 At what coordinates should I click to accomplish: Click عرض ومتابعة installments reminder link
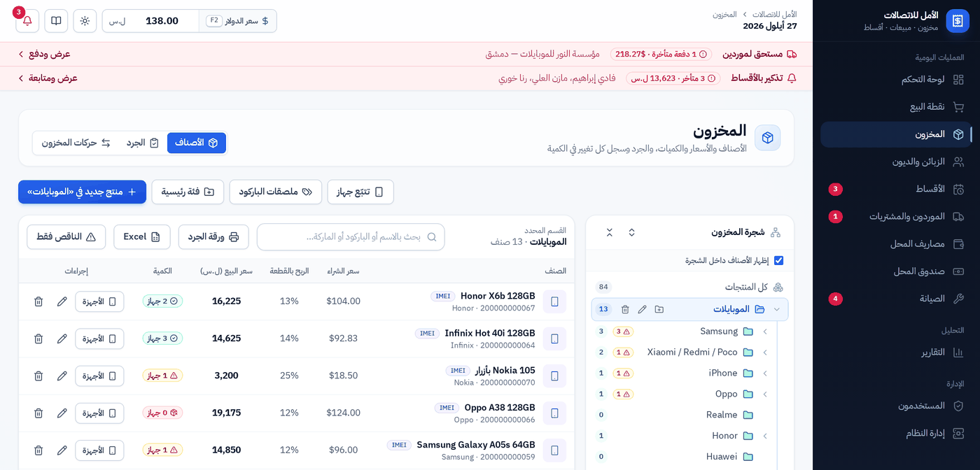tap(48, 78)
